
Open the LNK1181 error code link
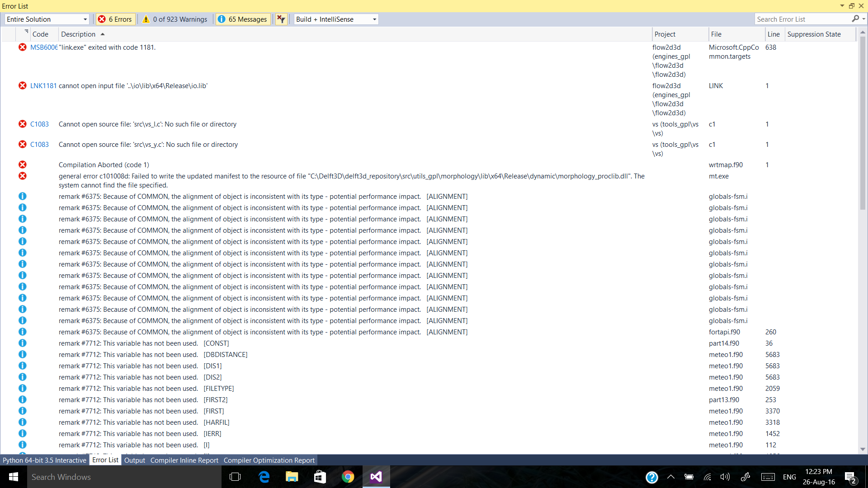tap(43, 86)
